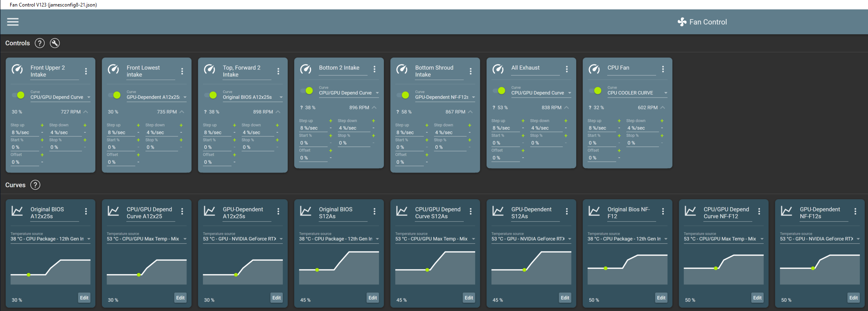Image resolution: width=868 pixels, height=311 pixels.
Task: Toggle Bottom 2 Intake control switch
Action: (307, 91)
